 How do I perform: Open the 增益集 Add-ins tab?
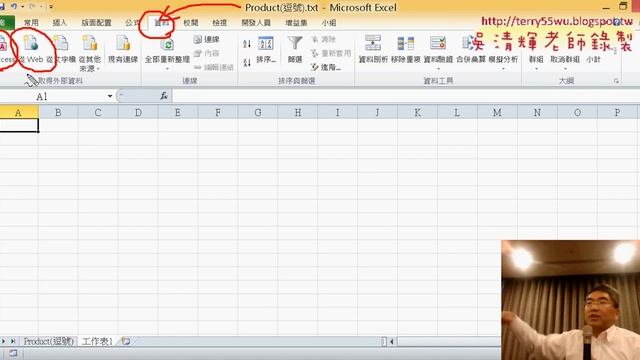[296, 23]
